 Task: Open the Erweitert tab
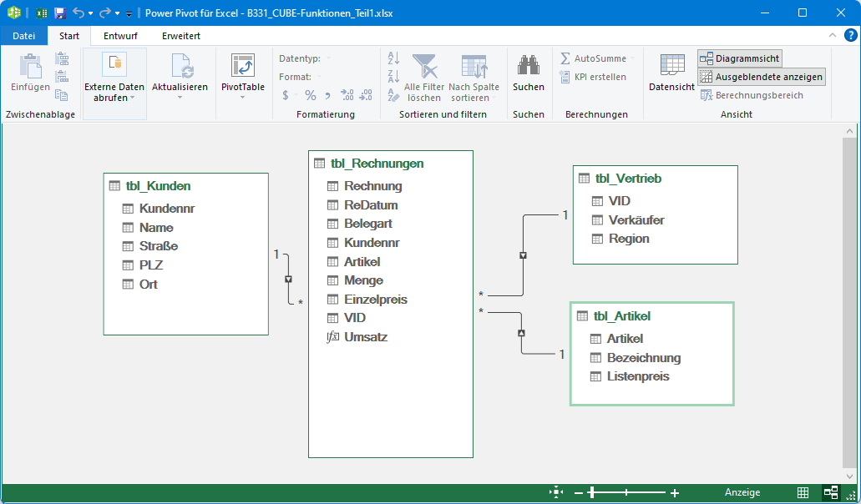pyautogui.click(x=181, y=36)
